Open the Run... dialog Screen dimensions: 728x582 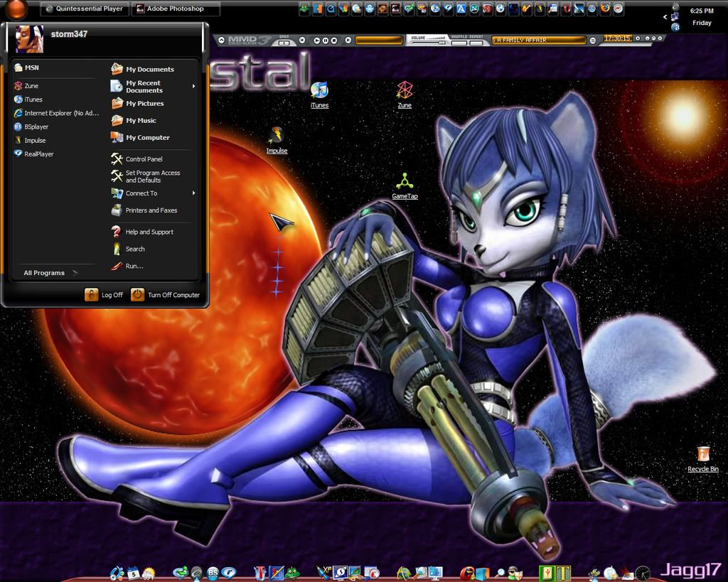(127, 266)
